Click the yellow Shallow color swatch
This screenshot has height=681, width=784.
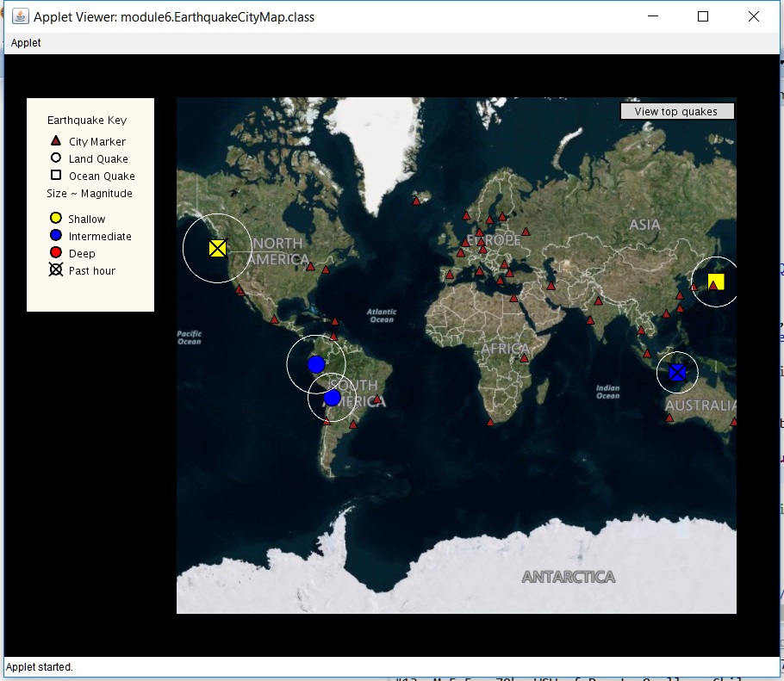(56, 218)
